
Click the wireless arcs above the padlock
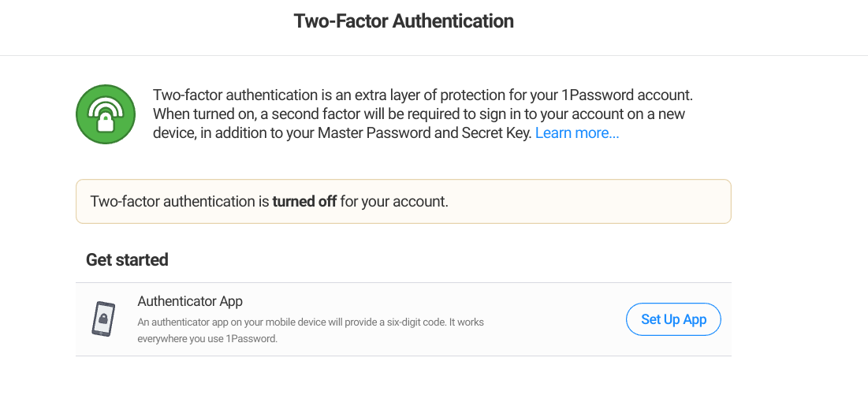pyautogui.click(x=106, y=105)
